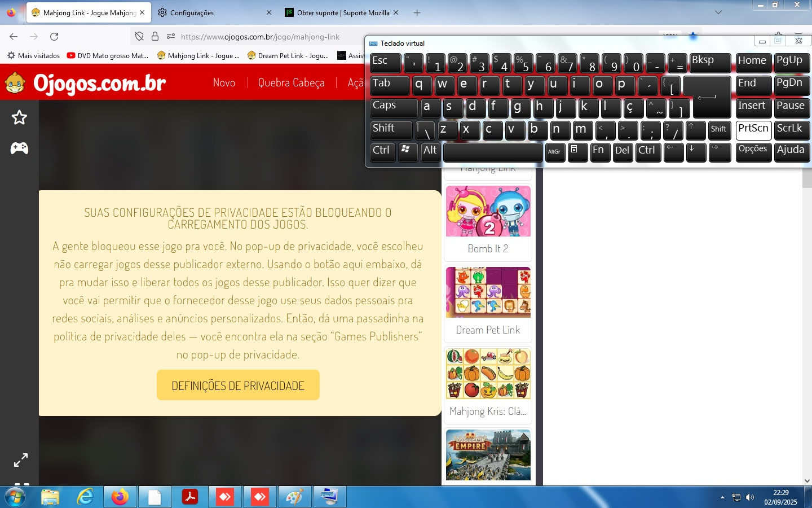Open Paint from the taskbar
The height and width of the screenshot is (508, 812).
tap(294, 497)
